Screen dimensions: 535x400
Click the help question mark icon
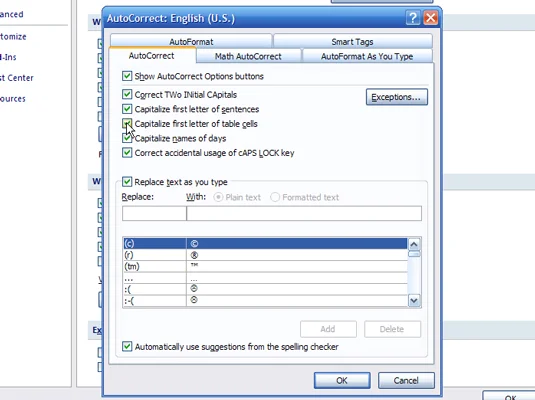pos(413,18)
